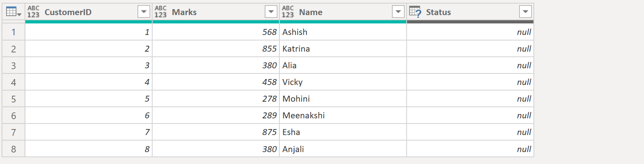Select the Name column header
Screen dimensions: 644x164
click(x=311, y=12)
